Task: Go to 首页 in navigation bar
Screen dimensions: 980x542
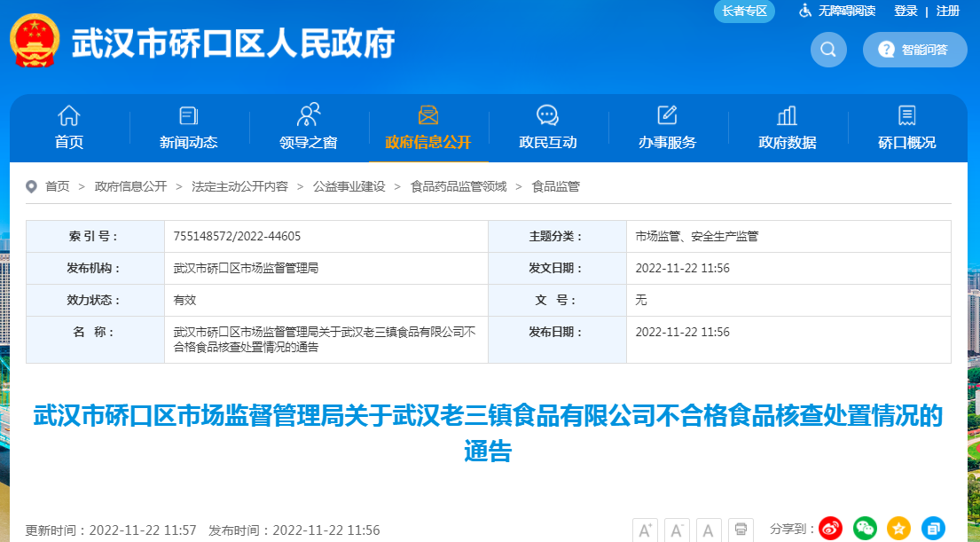Action: (x=69, y=127)
